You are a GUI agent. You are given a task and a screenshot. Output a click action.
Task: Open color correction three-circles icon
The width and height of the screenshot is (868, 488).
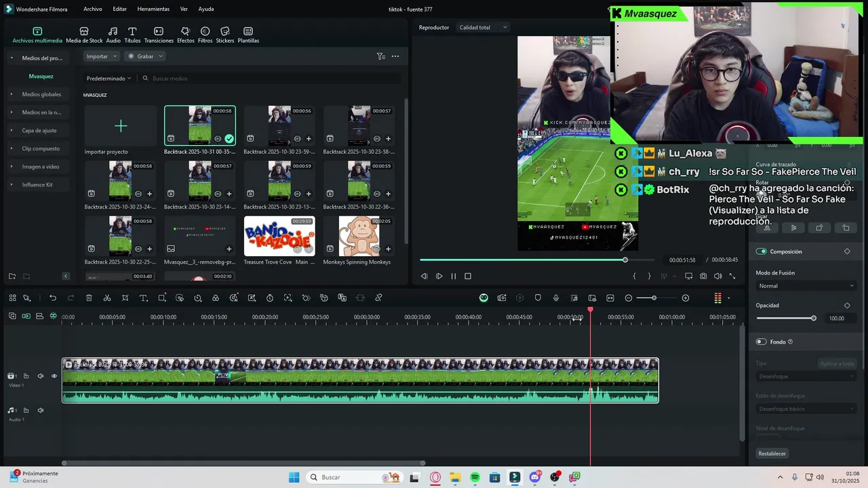[216, 298]
